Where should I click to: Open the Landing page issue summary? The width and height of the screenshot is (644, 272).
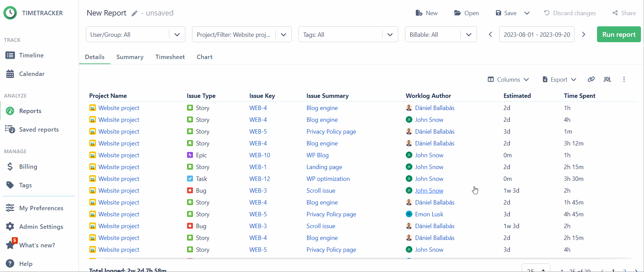click(324, 167)
